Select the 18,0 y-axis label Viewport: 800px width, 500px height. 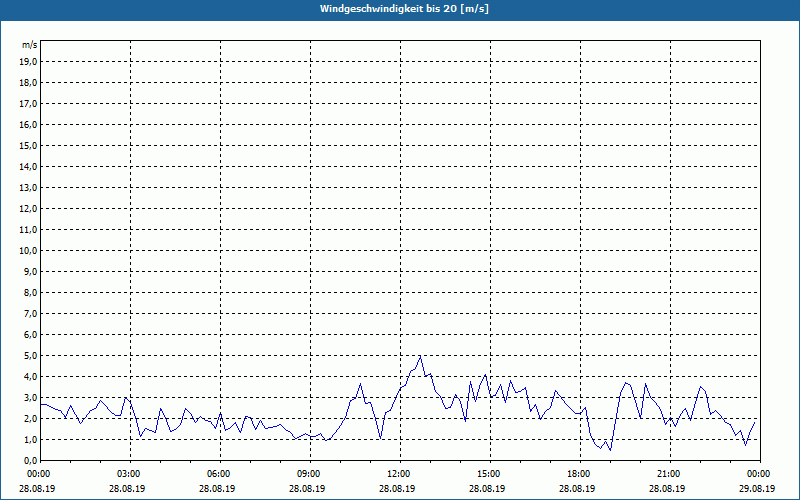(29, 83)
